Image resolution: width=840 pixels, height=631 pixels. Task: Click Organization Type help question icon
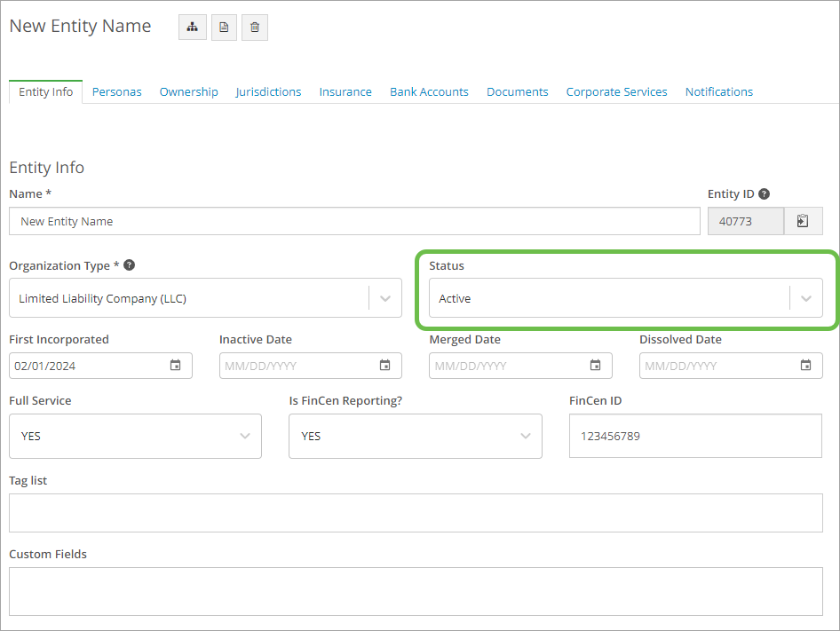tap(129, 265)
